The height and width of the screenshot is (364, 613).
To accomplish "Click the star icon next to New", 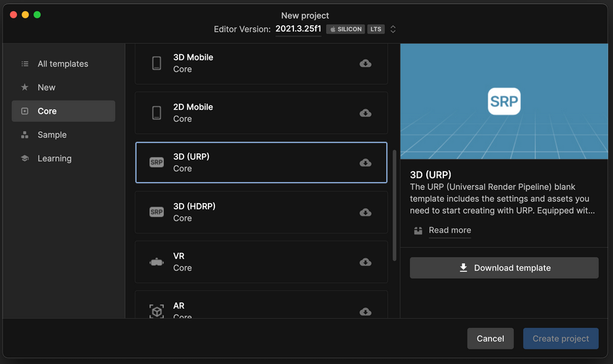I will coord(24,87).
